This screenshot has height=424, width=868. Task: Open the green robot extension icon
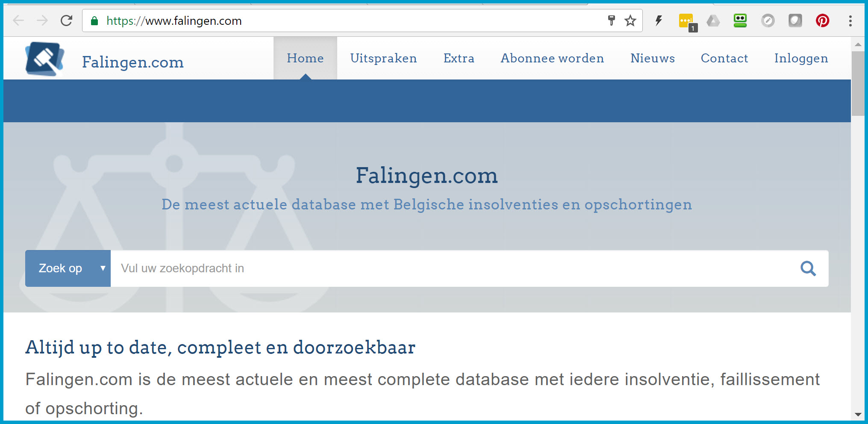[x=740, y=21]
